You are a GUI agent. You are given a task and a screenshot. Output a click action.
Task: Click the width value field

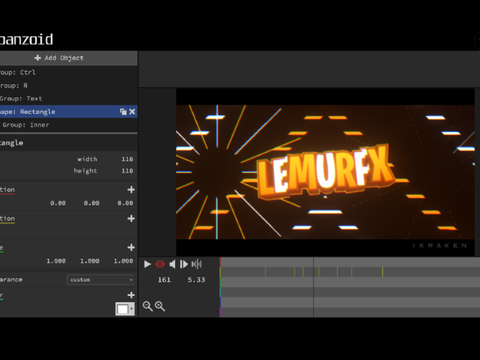[127, 159]
